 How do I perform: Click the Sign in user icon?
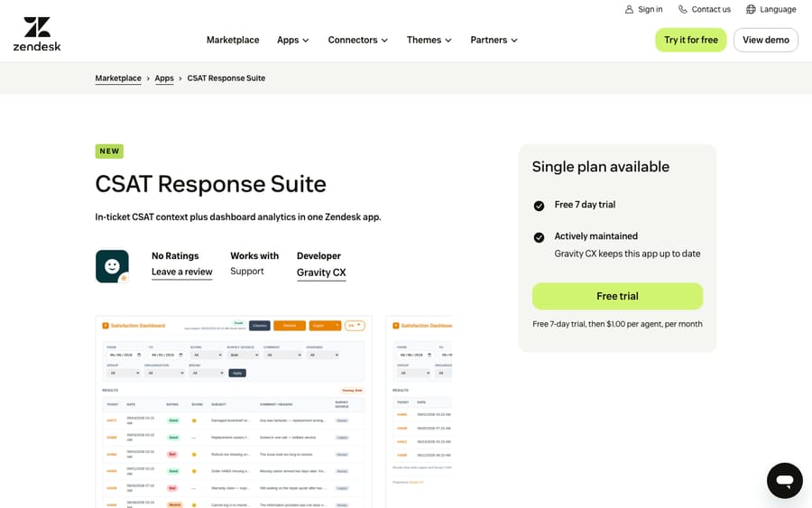[629, 9]
